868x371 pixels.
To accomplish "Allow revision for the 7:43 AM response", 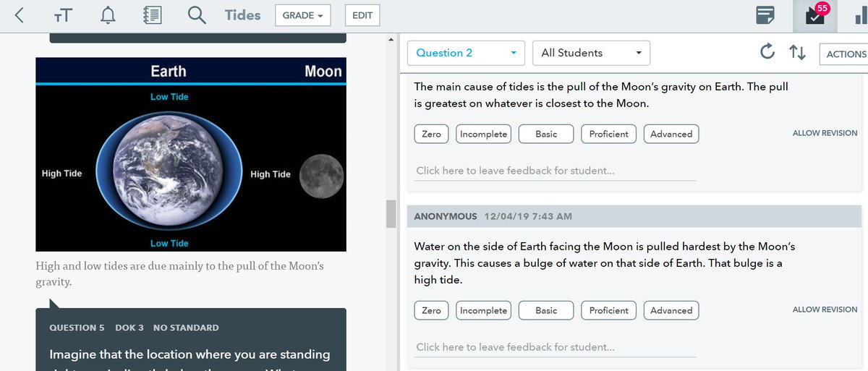I will [x=825, y=310].
